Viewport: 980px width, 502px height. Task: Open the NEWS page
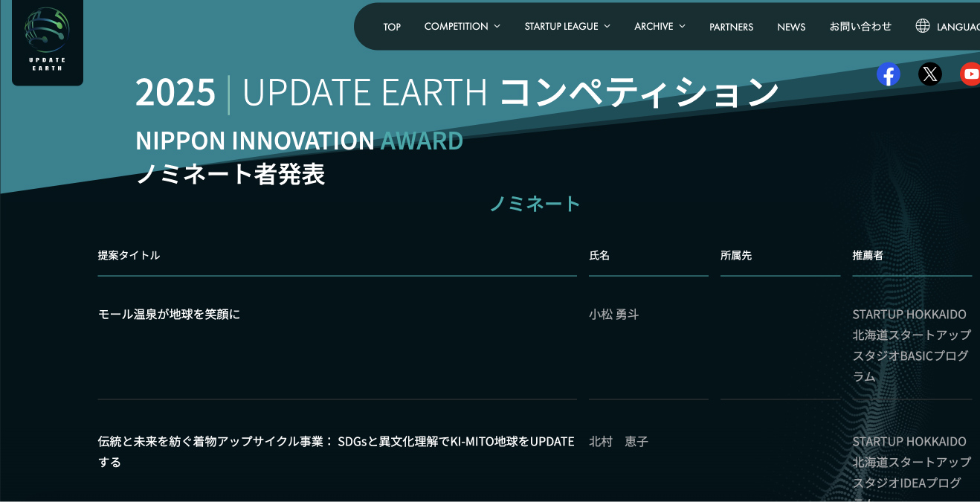coord(791,27)
